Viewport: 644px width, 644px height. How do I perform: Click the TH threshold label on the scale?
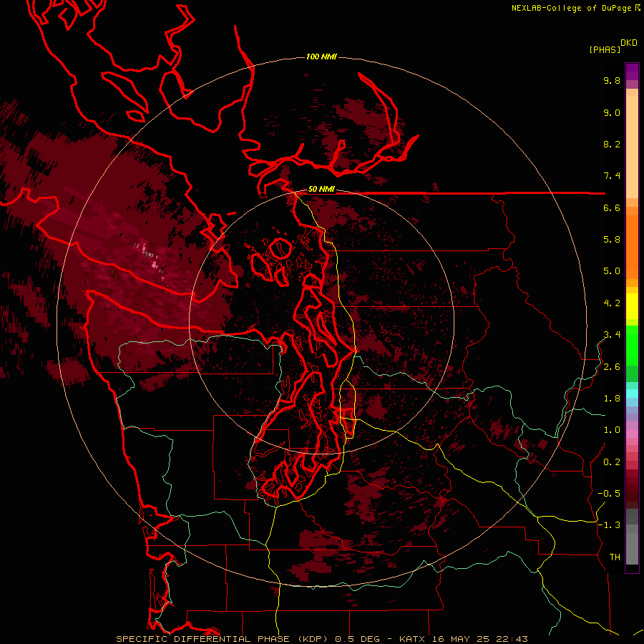pyautogui.click(x=615, y=557)
